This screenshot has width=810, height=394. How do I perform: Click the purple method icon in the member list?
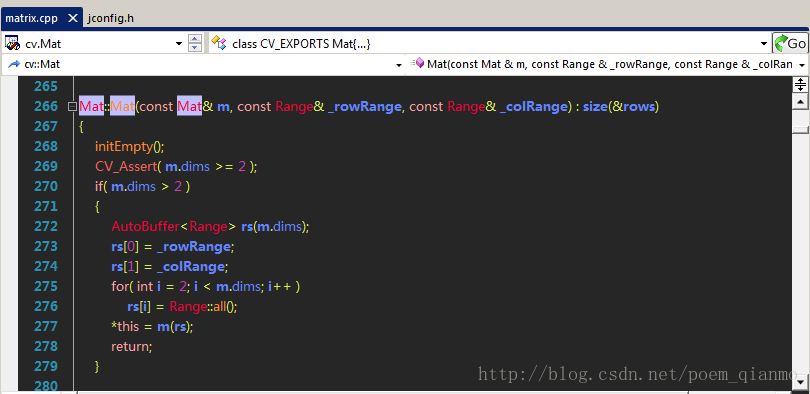417,63
